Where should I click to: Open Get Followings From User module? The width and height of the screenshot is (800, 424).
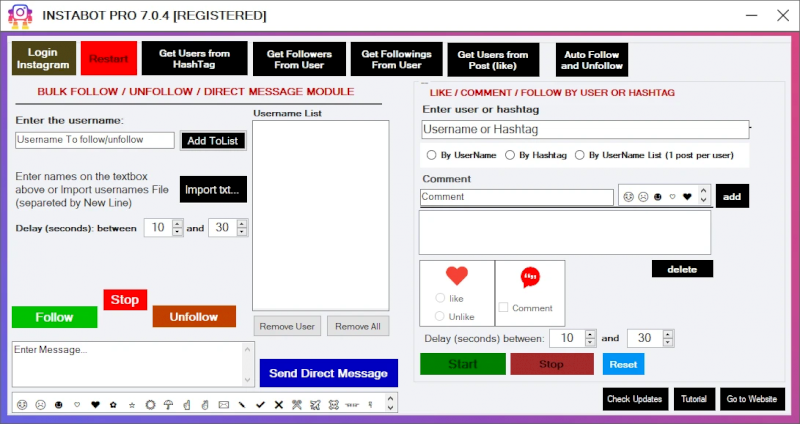tap(396, 59)
